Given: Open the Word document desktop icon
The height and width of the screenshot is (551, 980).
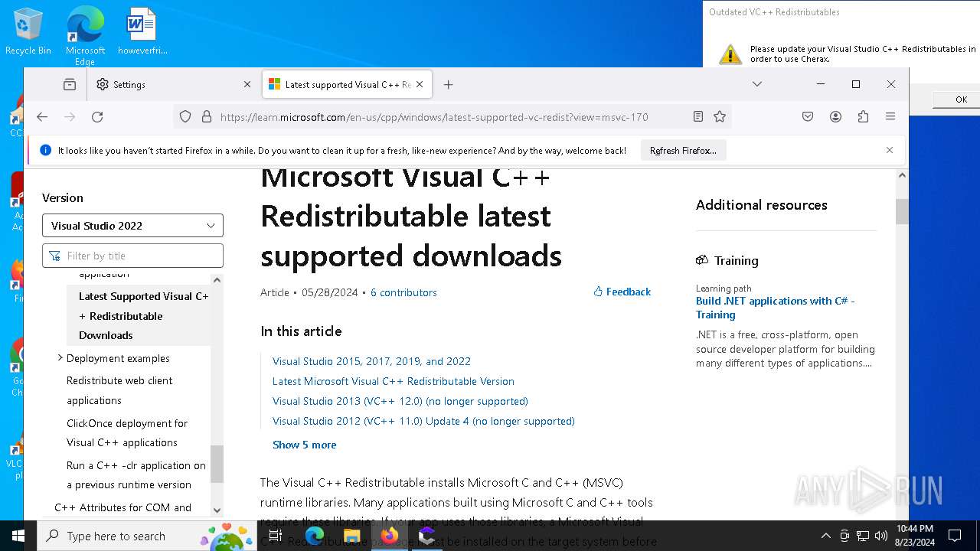Looking at the screenshot, I should [x=142, y=31].
